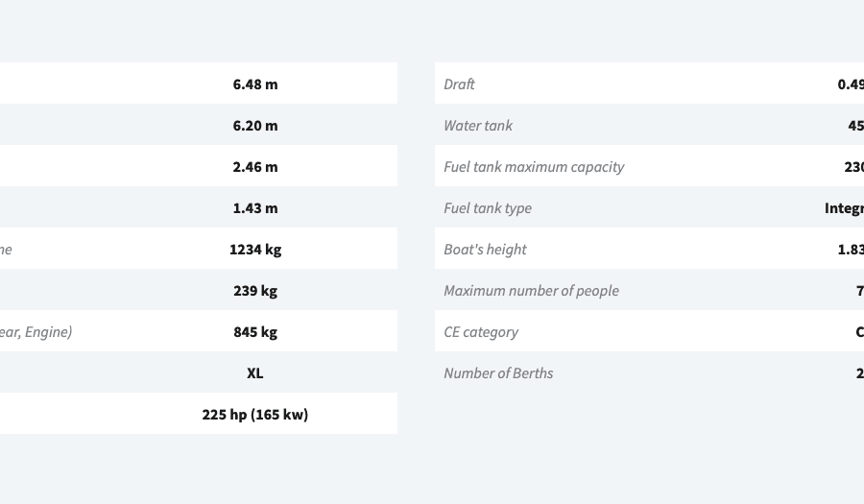Click Fuel tank maximum capacity label

pyautogui.click(x=534, y=167)
